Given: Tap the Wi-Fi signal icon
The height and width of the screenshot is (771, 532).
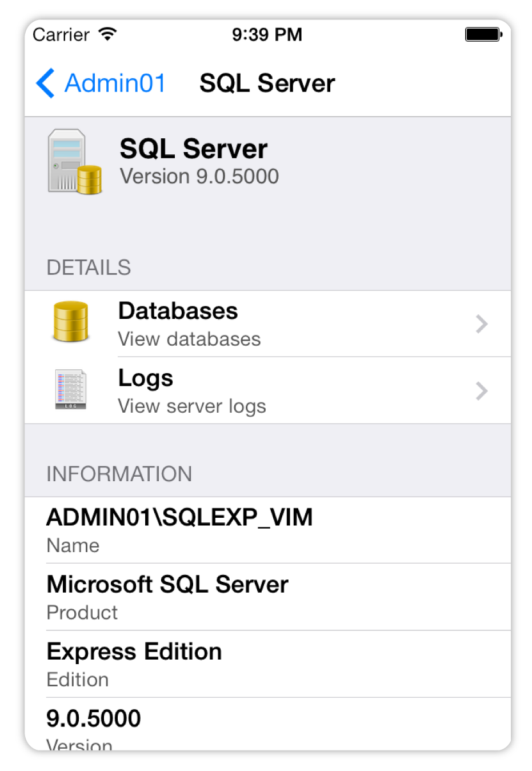Looking at the screenshot, I should (x=107, y=34).
